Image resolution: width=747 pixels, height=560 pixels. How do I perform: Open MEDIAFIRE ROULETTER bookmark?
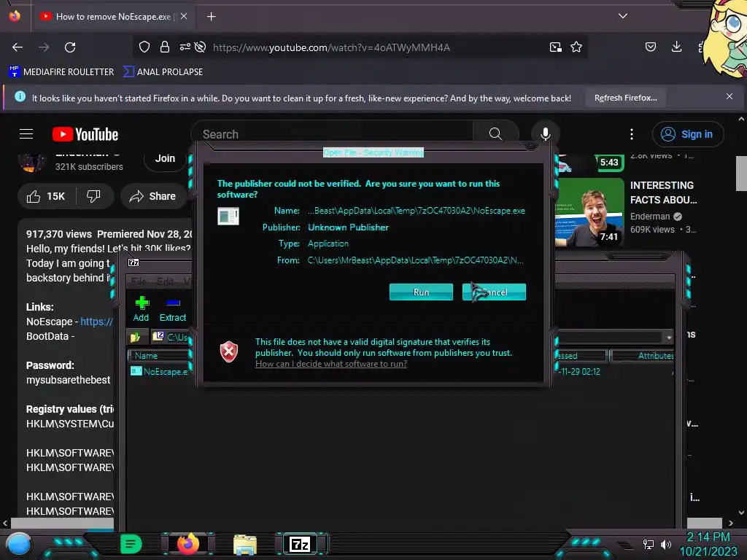(61, 72)
